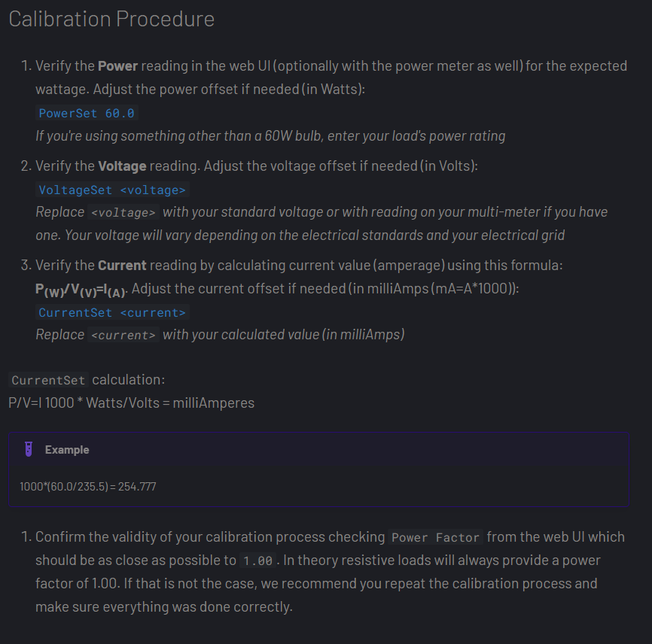The image size is (652, 644).
Task: Click the 'Example' admonition title
Action: point(67,450)
